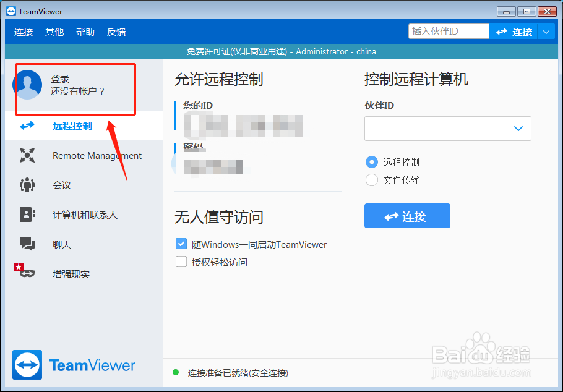Click the 连接准备已就绪 status text
Viewport: 563px width, 392px height.
coord(238,373)
